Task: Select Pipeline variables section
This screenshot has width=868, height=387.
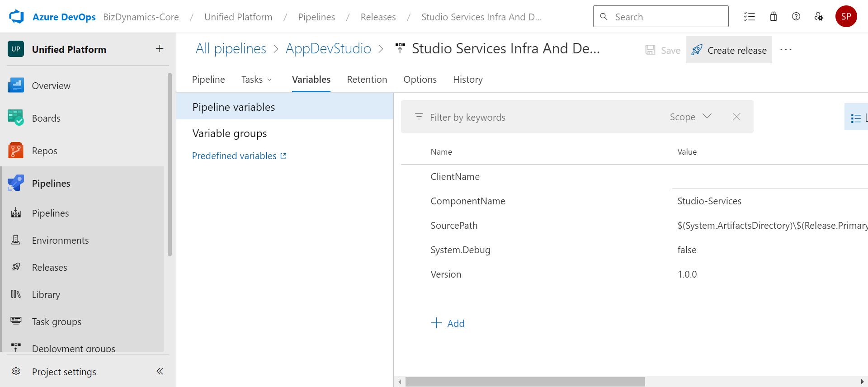Action: [285, 107]
